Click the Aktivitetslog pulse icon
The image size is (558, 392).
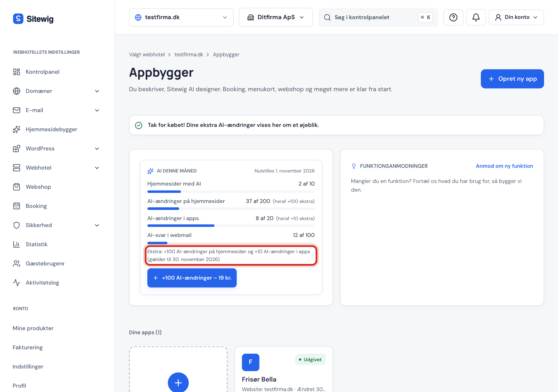click(x=17, y=283)
